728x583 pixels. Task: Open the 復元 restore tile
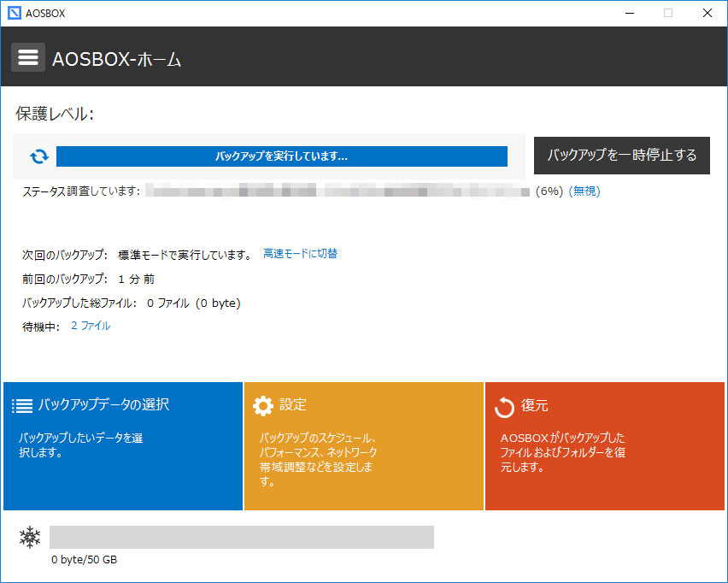605,446
